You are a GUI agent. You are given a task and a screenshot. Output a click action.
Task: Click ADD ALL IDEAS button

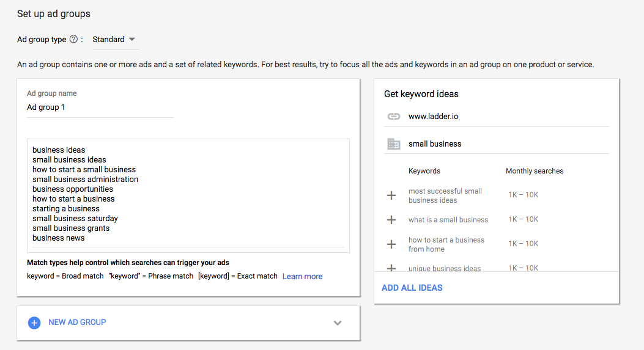point(412,288)
